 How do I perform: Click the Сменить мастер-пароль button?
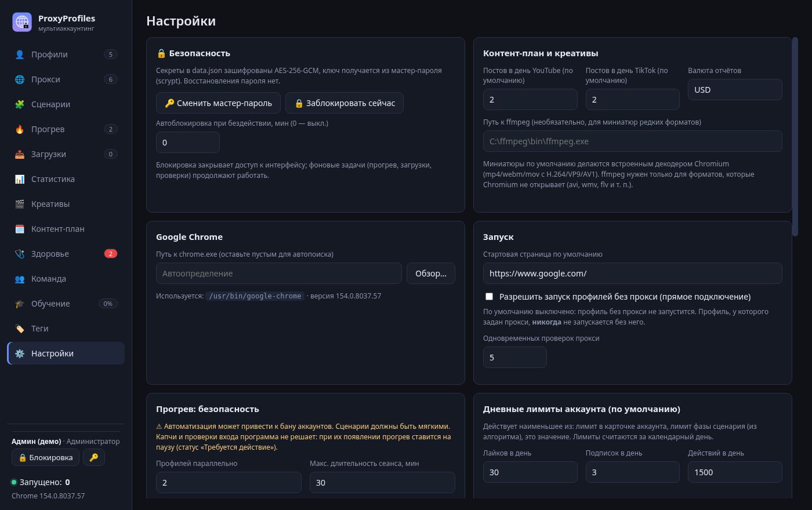click(x=218, y=103)
